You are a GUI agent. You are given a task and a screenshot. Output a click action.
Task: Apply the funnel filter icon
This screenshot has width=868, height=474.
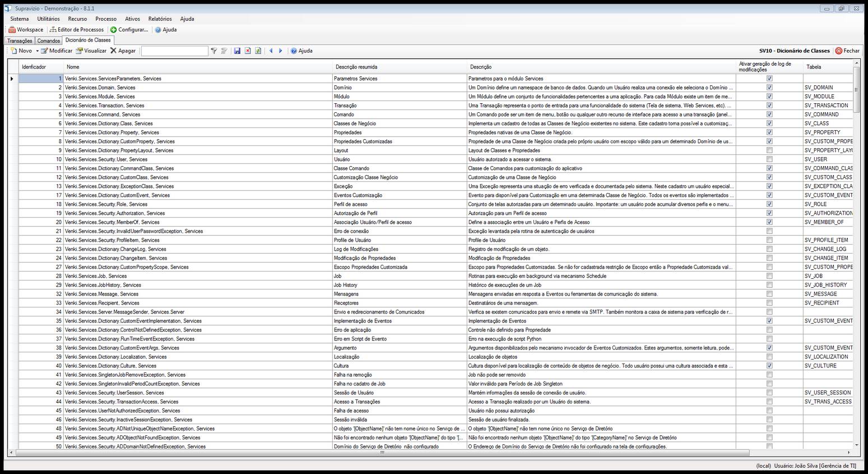(x=213, y=51)
